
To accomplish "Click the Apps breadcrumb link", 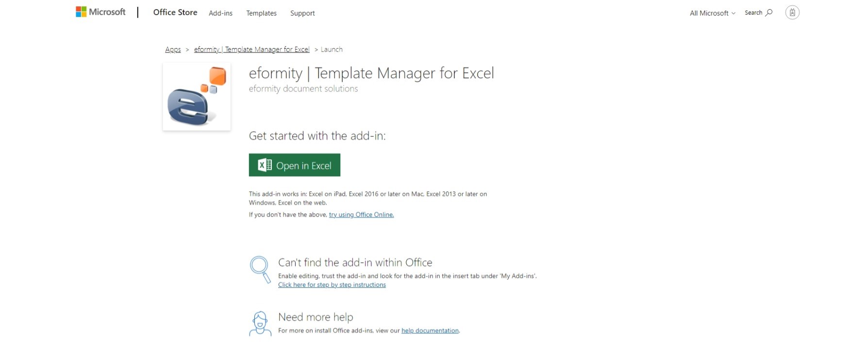I will point(173,49).
